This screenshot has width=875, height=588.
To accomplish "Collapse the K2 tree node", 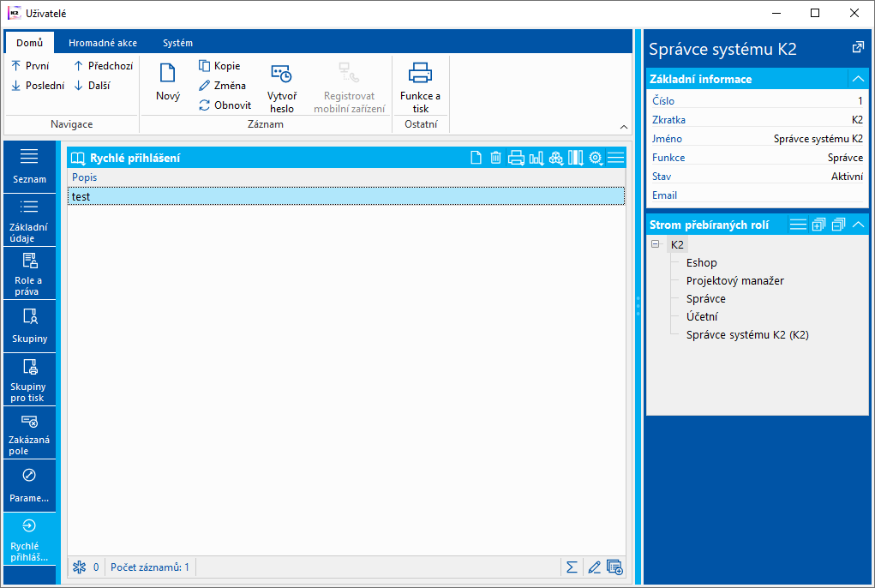I will pos(655,244).
